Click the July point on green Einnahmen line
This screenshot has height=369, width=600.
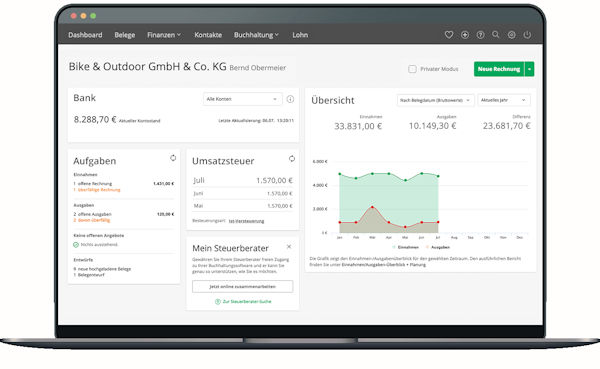coord(438,176)
